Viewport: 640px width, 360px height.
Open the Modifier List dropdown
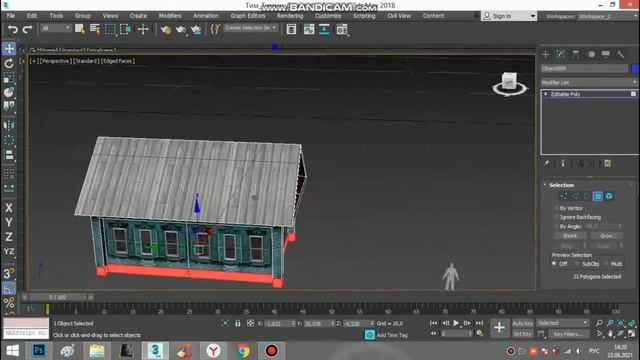589,82
